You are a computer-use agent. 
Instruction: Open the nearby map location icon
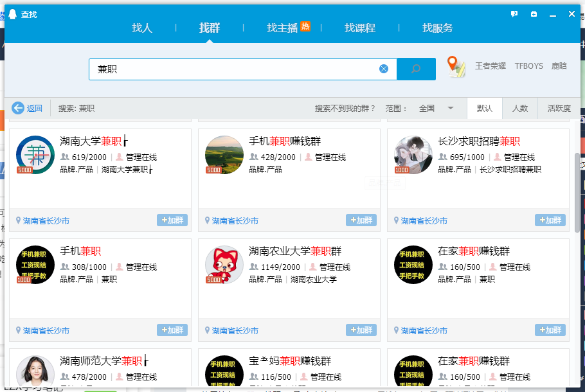point(456,67)
